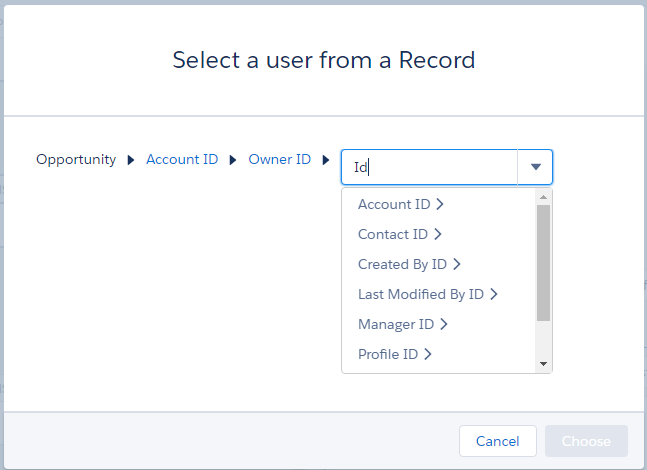Screen dimensions: 647x470
Task: Expand the Manager ID chevron arrow
Action: tap(444, 324)
